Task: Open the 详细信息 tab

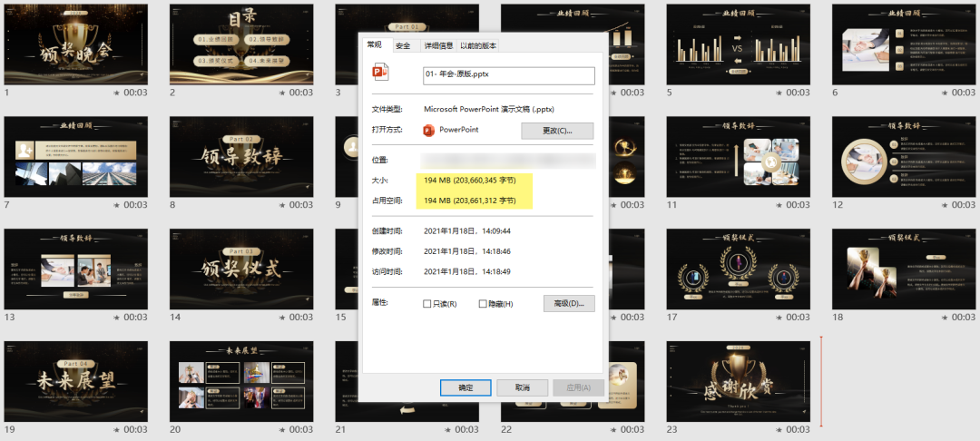Action: 438,45
